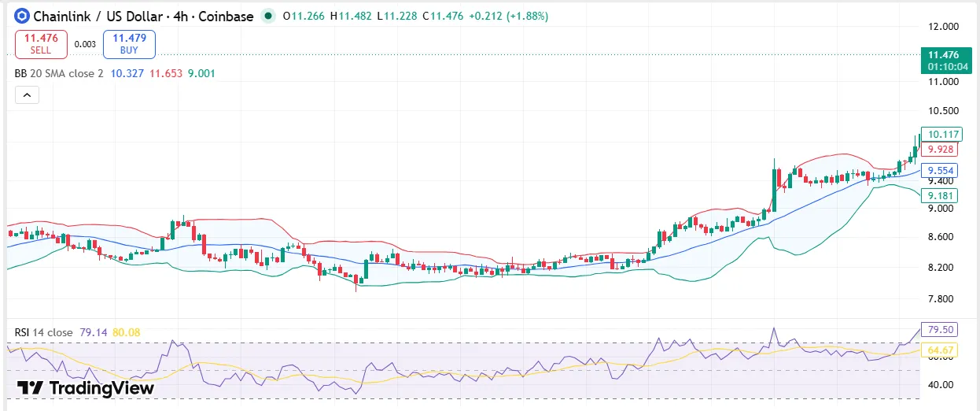The width and height of the screenshot is (980, 411).
Task: Click the BUY 11.479 button
Action: pos(129,43)
